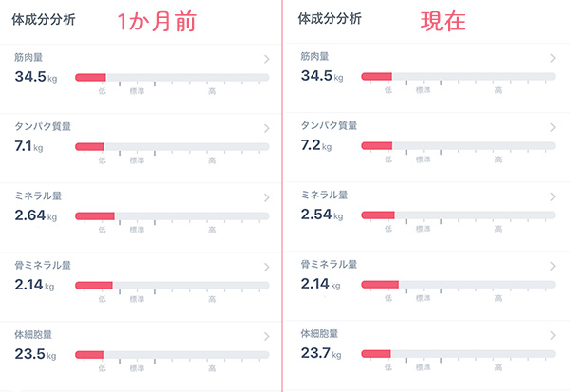Open ミネラル量 chevron in 現在 panel
Image resolution: width=570 pixels, height=392 pixels.
tap(553, 196)
